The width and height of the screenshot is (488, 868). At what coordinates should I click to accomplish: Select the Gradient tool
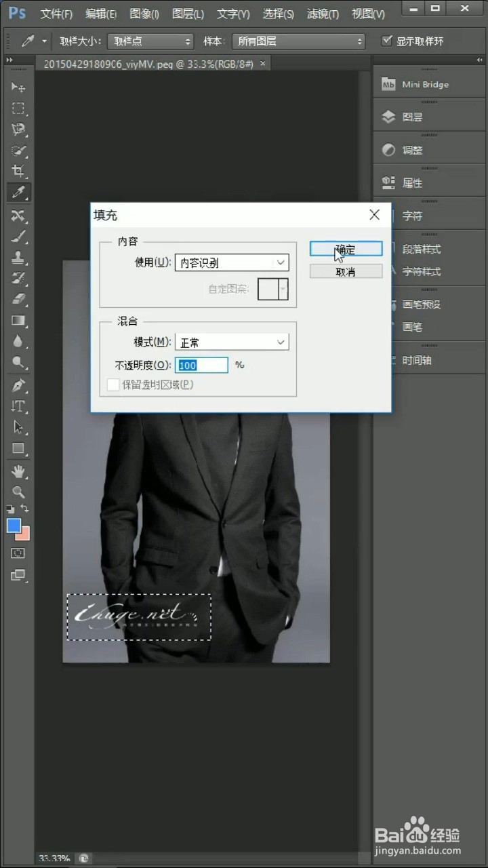pyautogui.click(x=18, y=320)
